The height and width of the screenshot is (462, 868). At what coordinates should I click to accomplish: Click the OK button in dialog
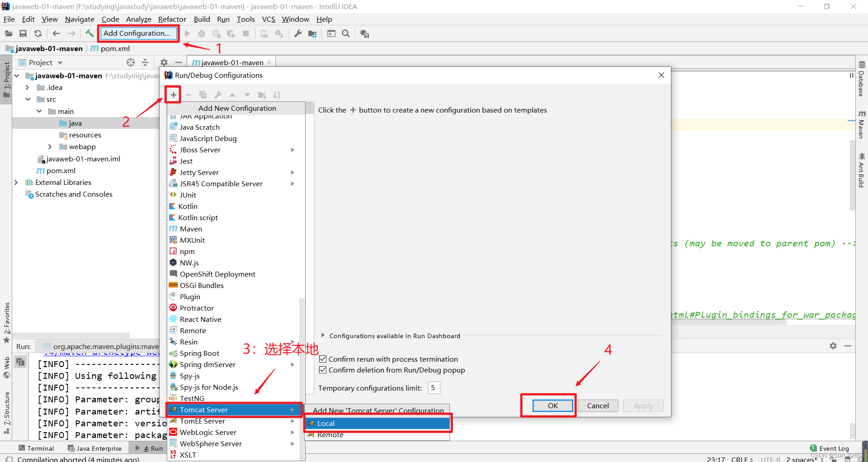point(552,405)
